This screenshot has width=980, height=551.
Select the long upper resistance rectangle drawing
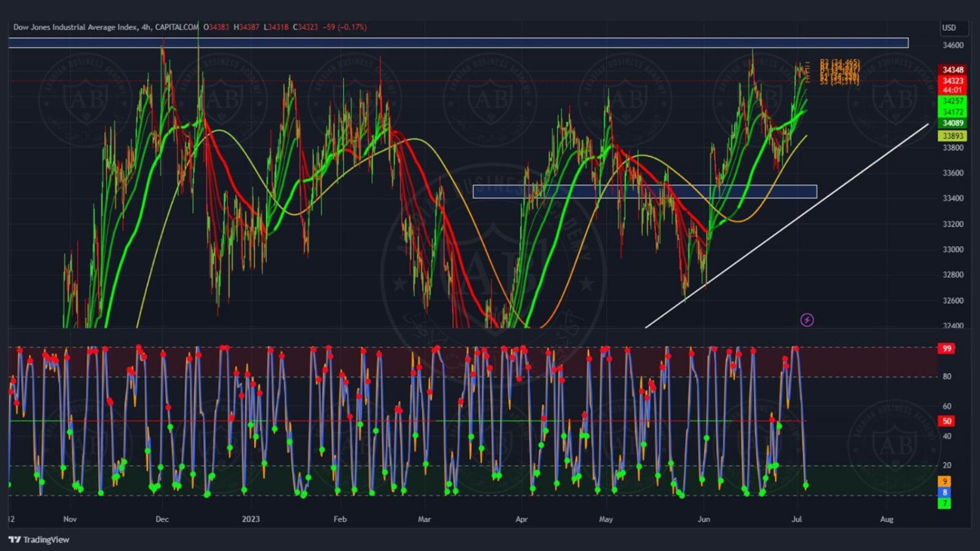click(x=458, y=43)
